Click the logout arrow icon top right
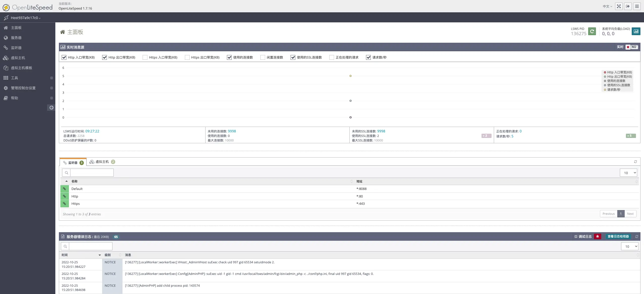Screen dimensions: 644x294 [628, 6]
